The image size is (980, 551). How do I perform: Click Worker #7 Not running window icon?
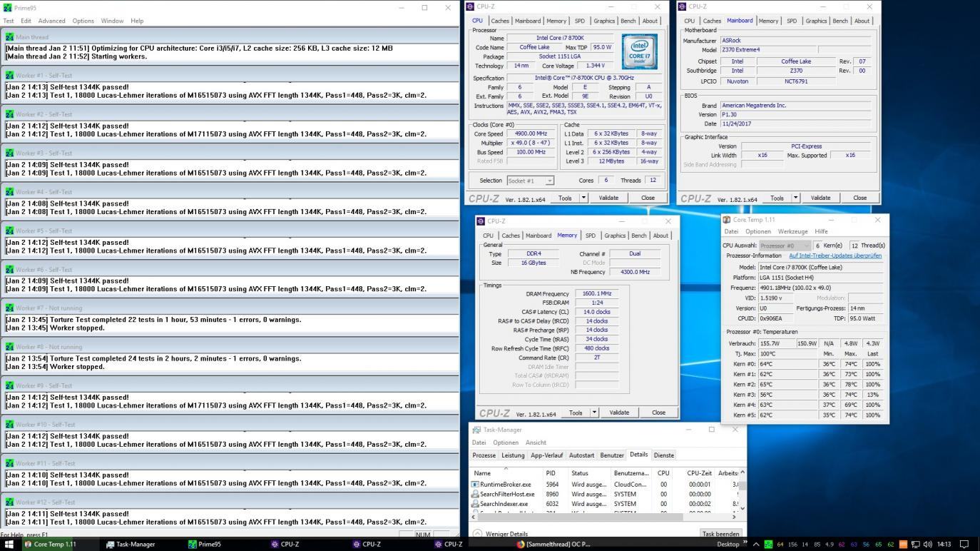[x=9, y=308]
